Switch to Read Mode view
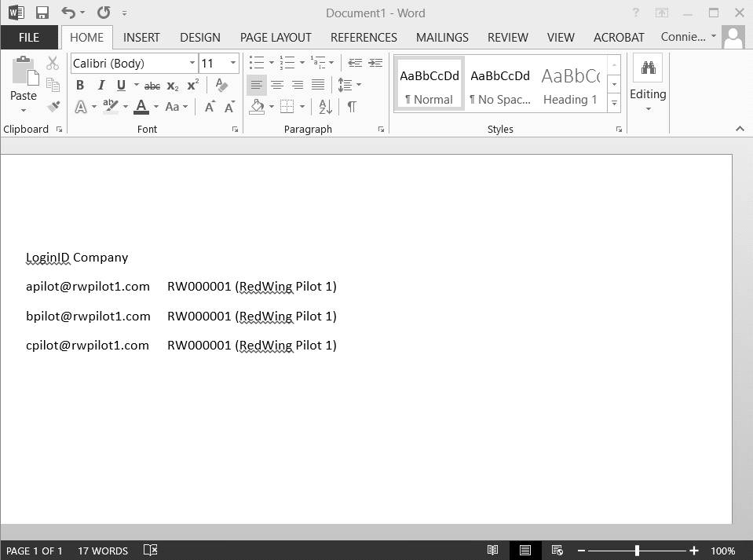Image resolution: width=753 pixels, height=560 pixels. click(493, 550)
